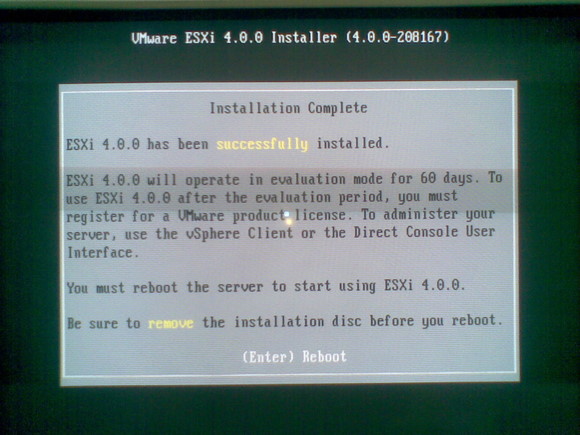Click the line 'You must reboot the server'
Image resolution: width=580 pixels, height=435 pixels.
coord(265,286)
